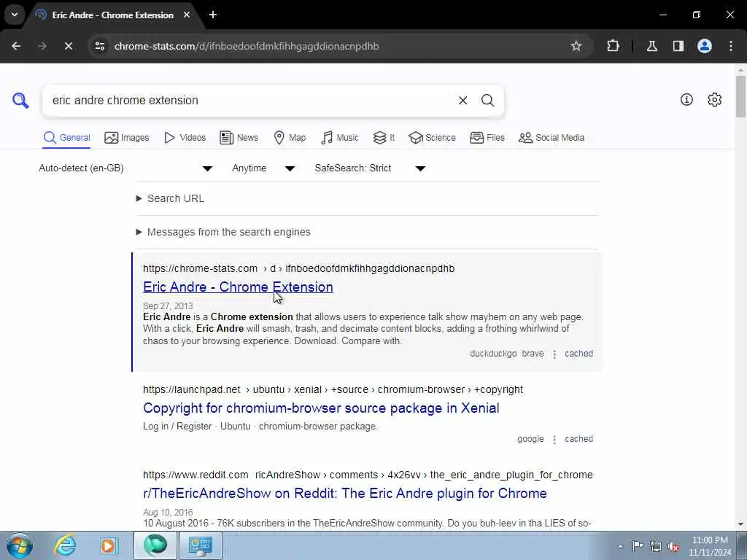747x560 pixels.
Task: Switch to Music tab
Action: coord(340,138)
